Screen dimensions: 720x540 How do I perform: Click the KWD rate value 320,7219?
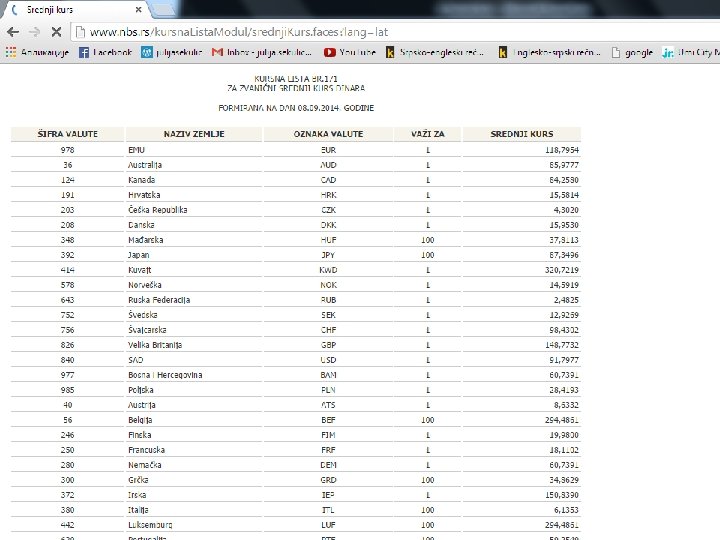[562, 270]
